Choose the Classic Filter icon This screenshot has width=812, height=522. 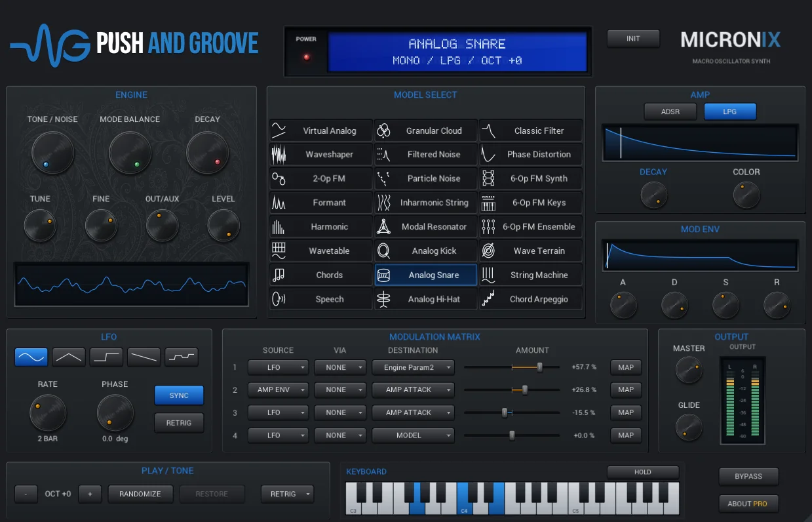(488, 130)
